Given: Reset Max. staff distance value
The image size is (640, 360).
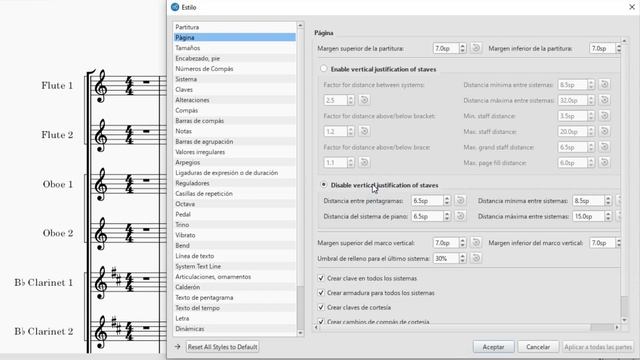Looking at the screenshot, I should [604, 131].
